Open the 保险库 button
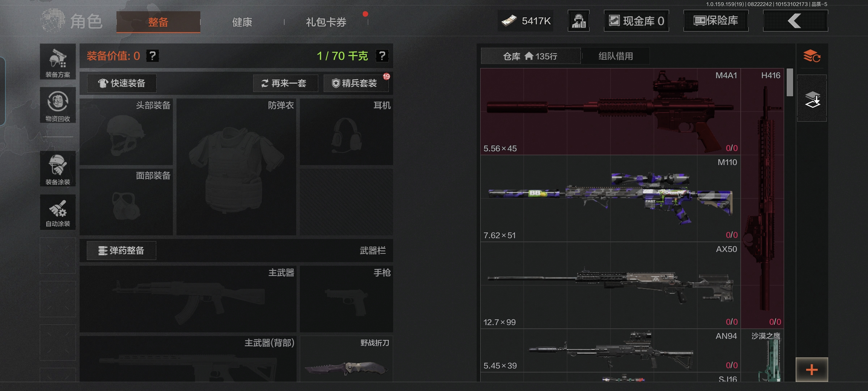Image resolution: width=868 pixels, height=391 pixels. click(716, 21)
